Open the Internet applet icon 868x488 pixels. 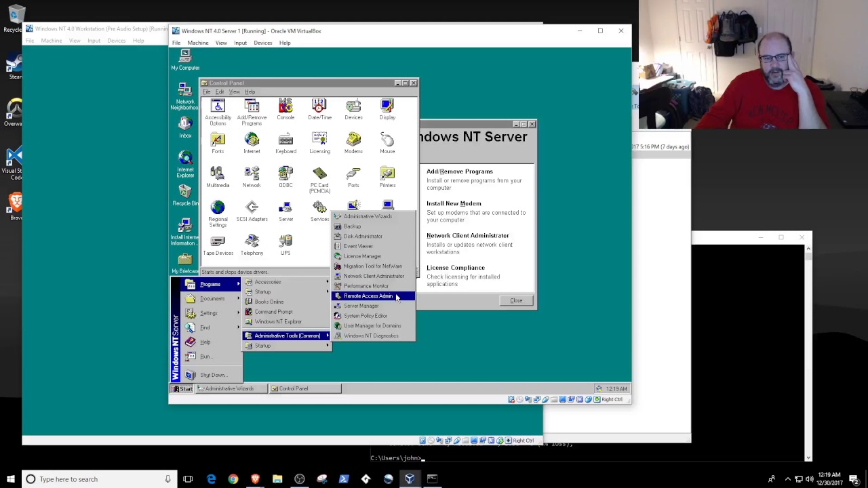click(252, 143)
